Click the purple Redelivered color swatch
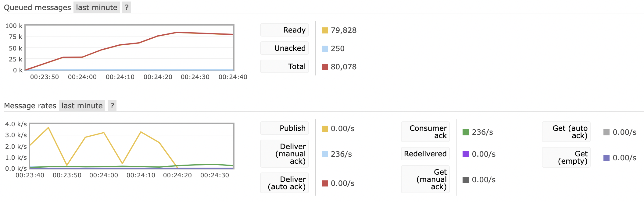This screenshot has width=644, height=202. pyautogui.click(x=466, y=154)
